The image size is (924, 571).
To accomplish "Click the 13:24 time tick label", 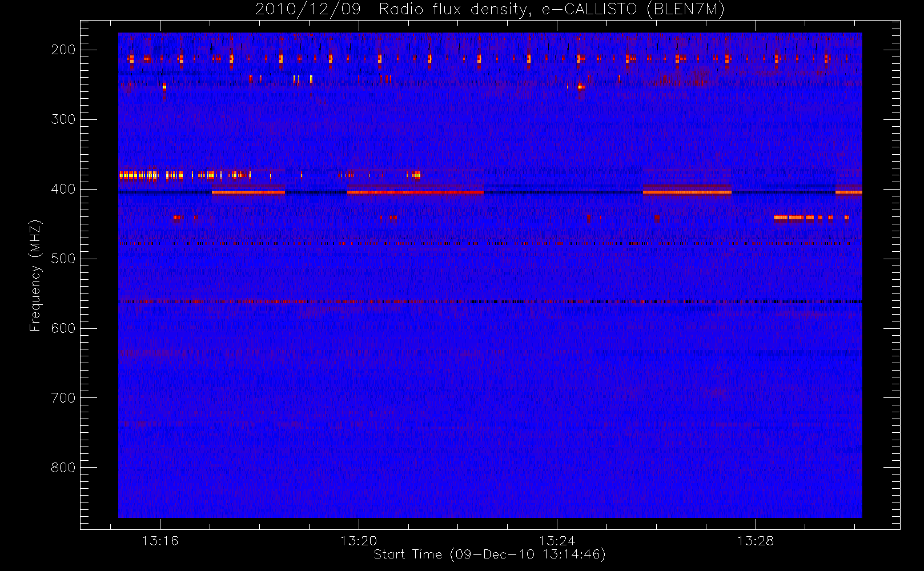I will click(557, 541).
